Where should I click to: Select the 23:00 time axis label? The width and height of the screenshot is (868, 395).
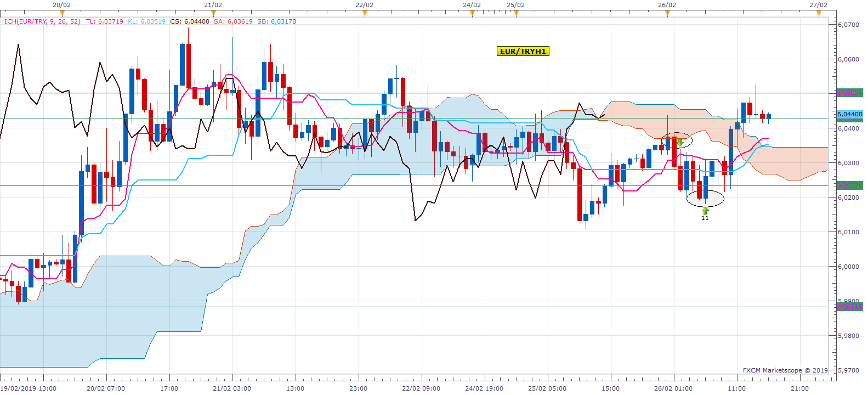359,388
